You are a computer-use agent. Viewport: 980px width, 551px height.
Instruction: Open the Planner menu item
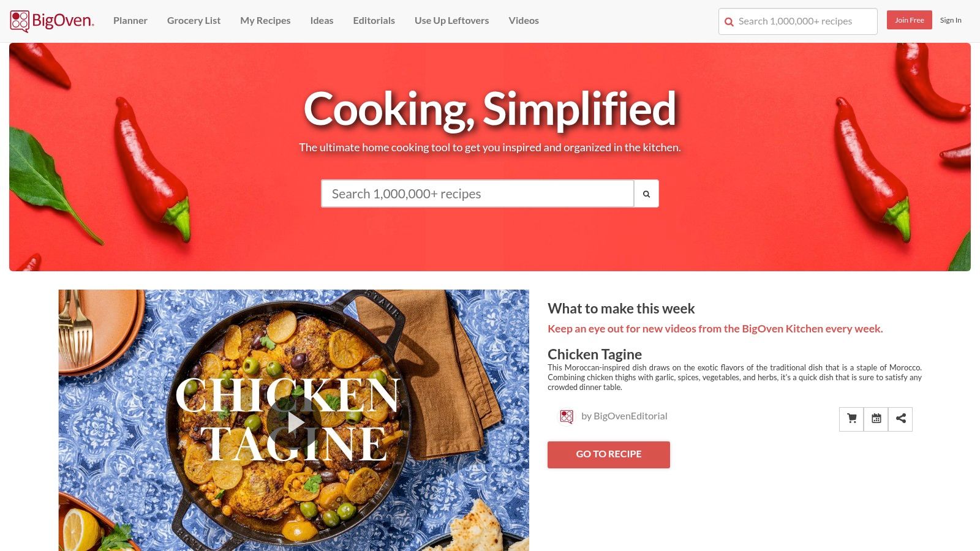pos(130,20)
